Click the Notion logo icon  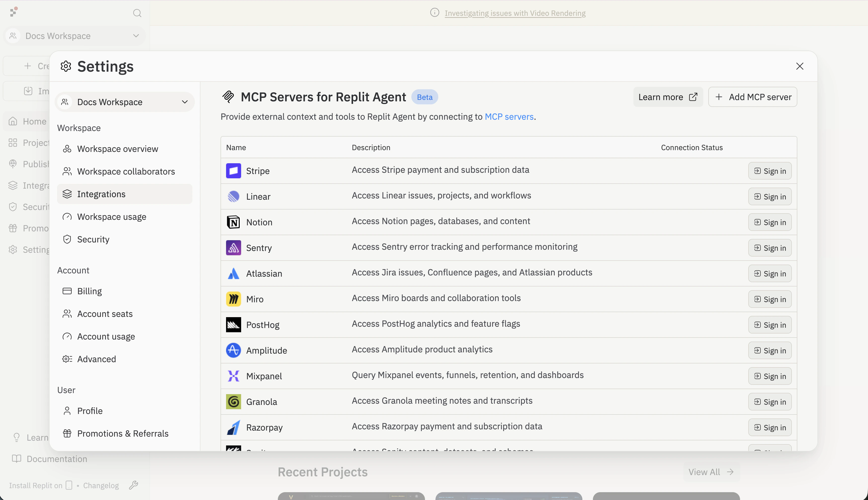click(x=233, y=222)
